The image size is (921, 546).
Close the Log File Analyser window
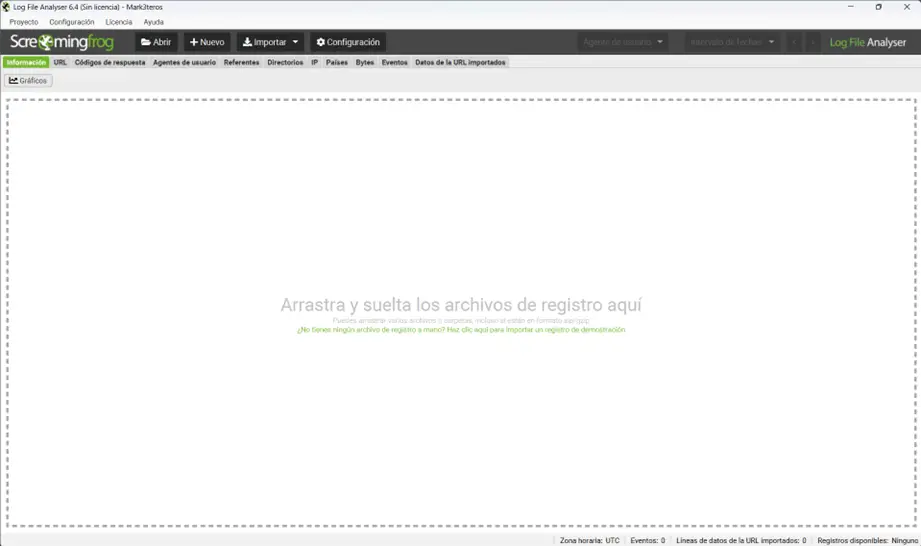click(x=906, y=7)
